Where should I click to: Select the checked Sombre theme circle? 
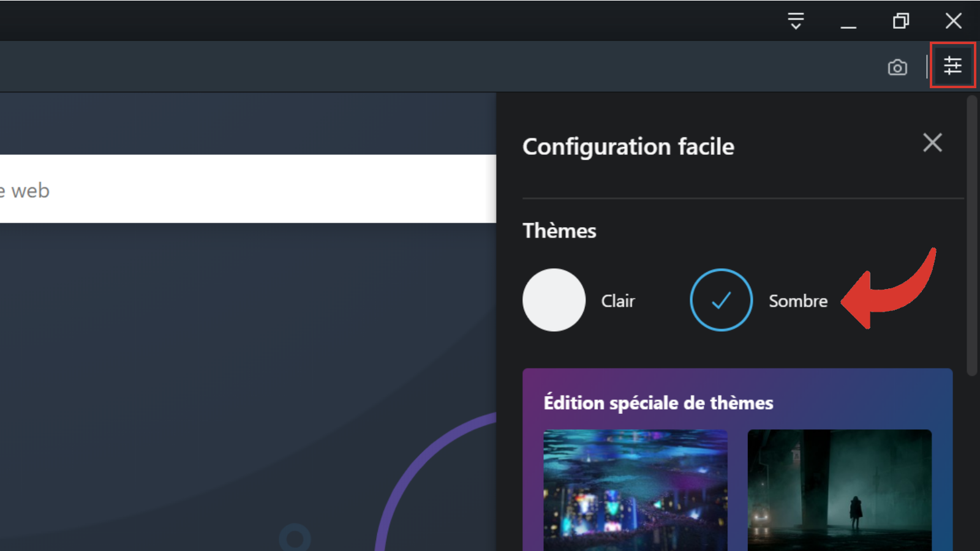click(721, 300)
